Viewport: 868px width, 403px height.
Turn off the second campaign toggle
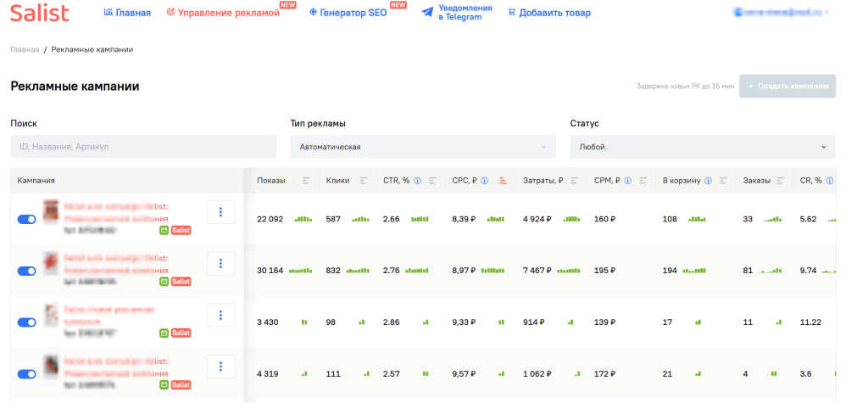26,271
